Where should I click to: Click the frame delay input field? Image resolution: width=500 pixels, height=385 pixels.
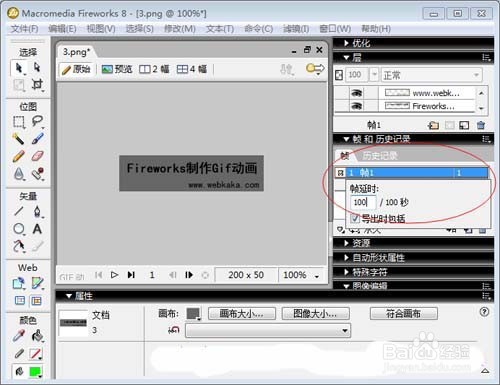click(x=363, y=202)
